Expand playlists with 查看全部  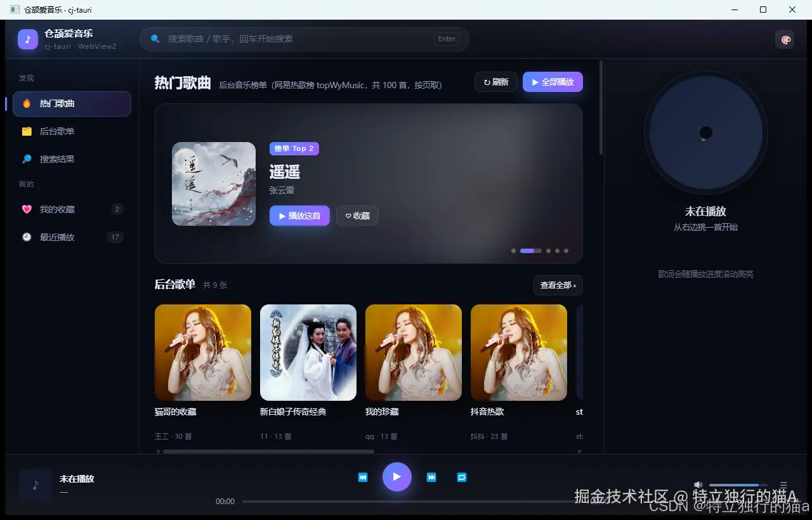tap(558, 285)
